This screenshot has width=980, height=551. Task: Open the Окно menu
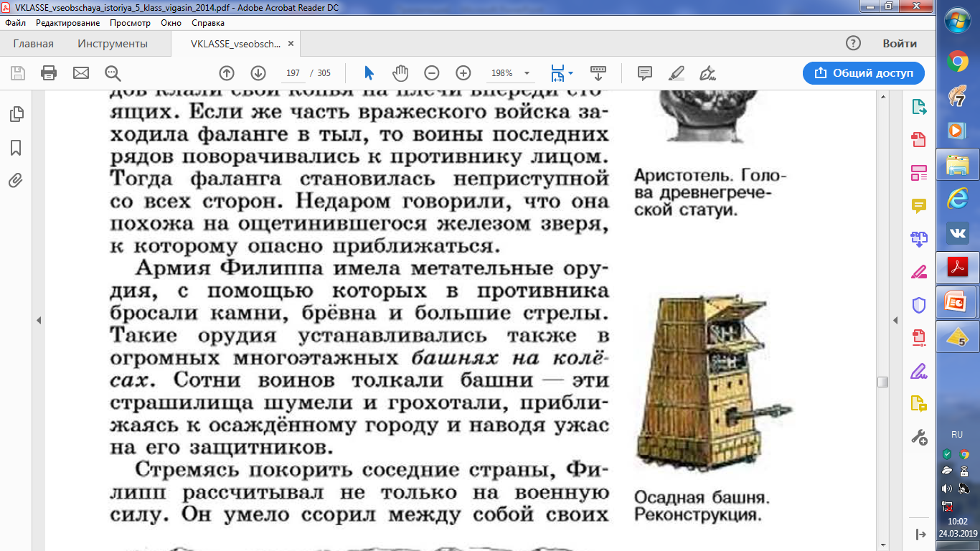171,23
